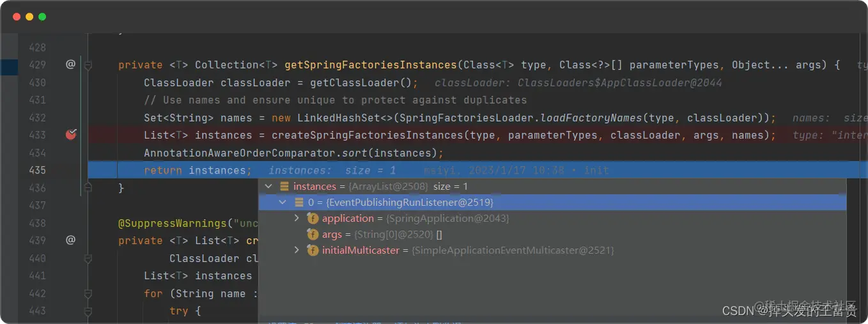Click the red close window button
Viewport: 868px width, 324px height.
17,17
